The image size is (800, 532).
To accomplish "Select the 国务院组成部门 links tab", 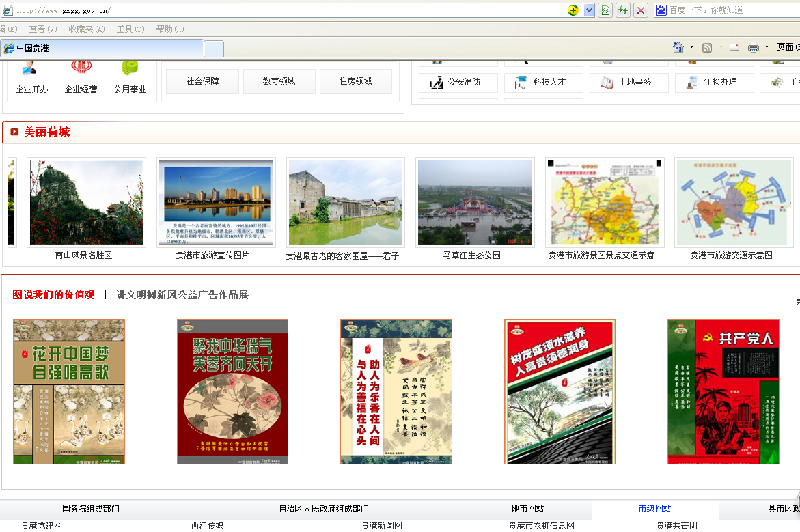I will [91, 509].
